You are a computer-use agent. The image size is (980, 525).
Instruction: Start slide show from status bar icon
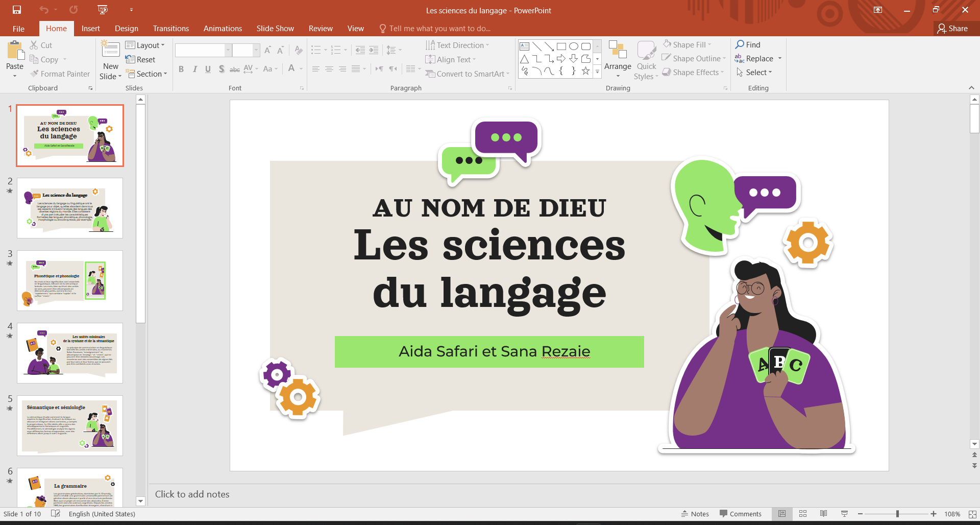click(x=844, y=514)
